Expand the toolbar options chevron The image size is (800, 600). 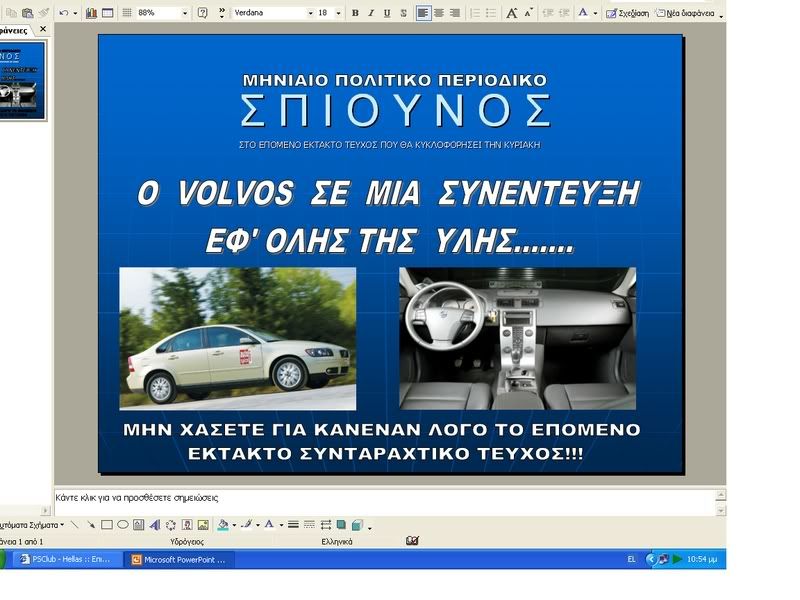coord(222,13)
